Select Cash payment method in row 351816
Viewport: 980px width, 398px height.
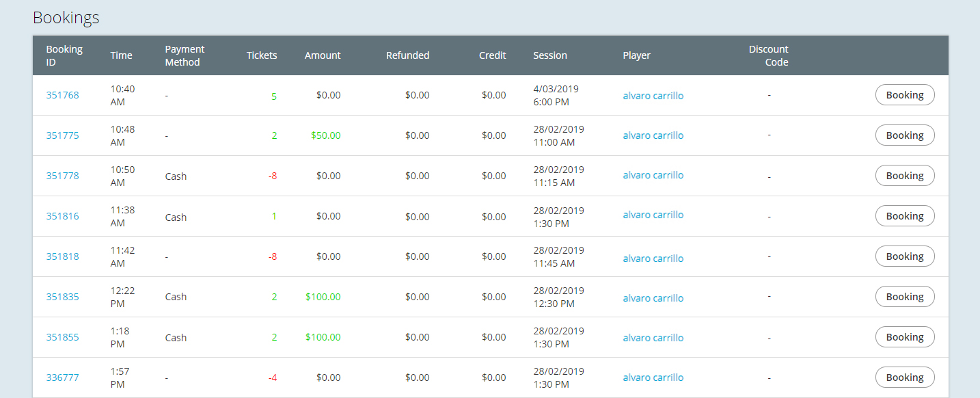click(176, 217)
